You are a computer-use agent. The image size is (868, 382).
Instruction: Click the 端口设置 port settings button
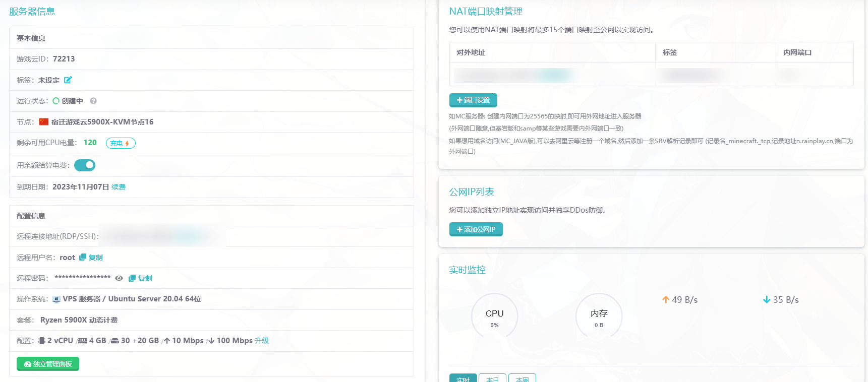coord(473,100)
